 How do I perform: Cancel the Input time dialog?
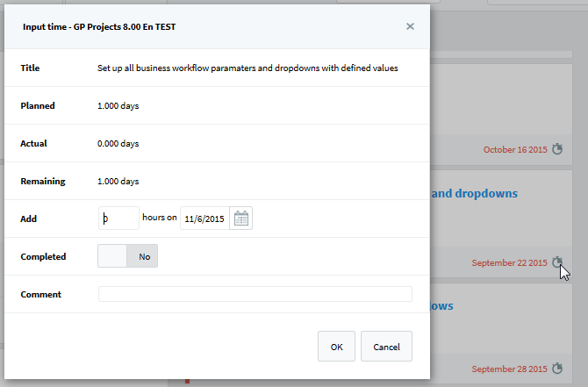tap(386, 347)
